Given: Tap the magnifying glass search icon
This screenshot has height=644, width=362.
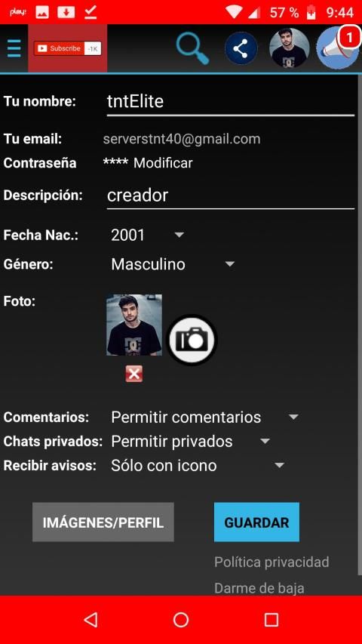Looking at the screenshot, I should 192,48.
